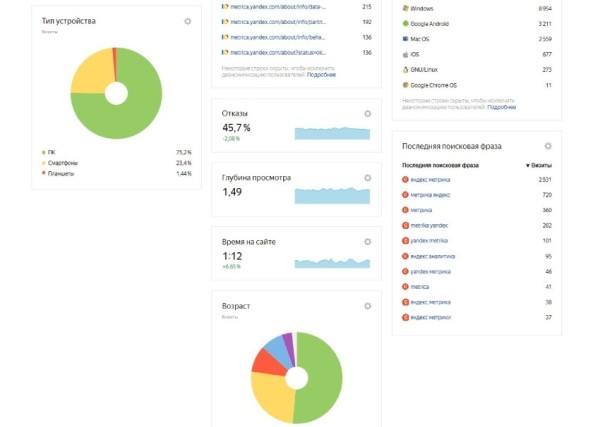Click the Отказы sparkline chart
This screenshot has width=600, height=427.
tap(331, 132)
